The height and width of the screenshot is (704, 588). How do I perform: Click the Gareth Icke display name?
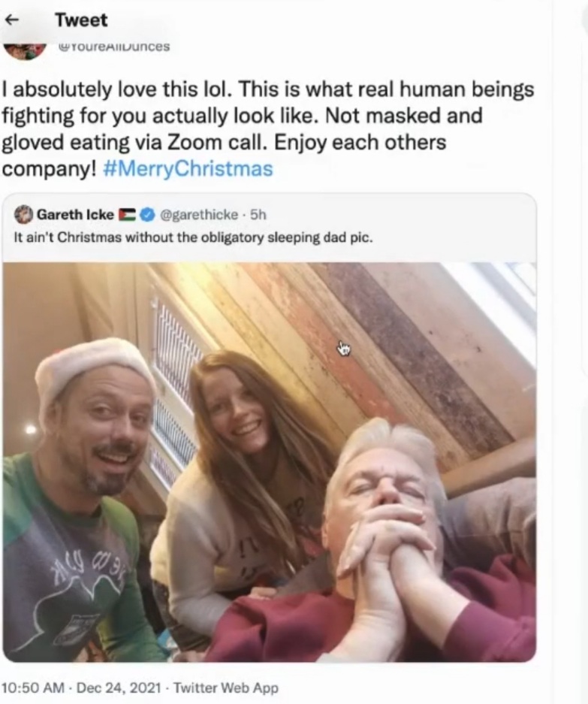point(75,215)
